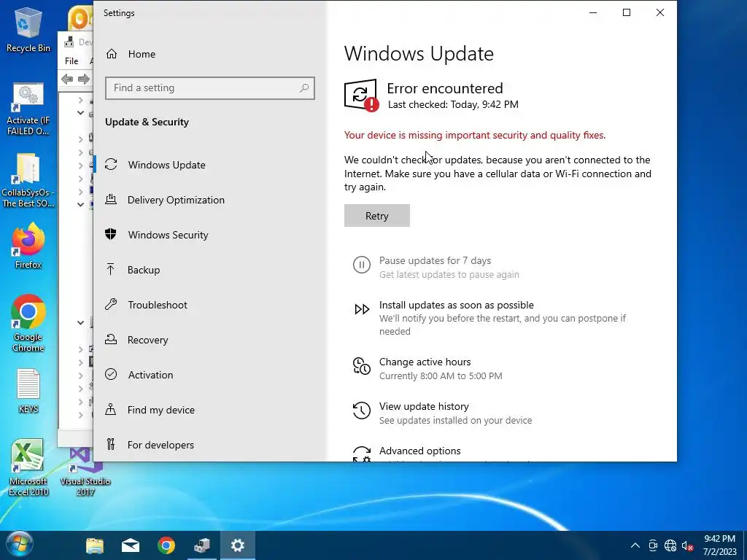
Task: Click the Find my device person icon
Action: [111, 410]
